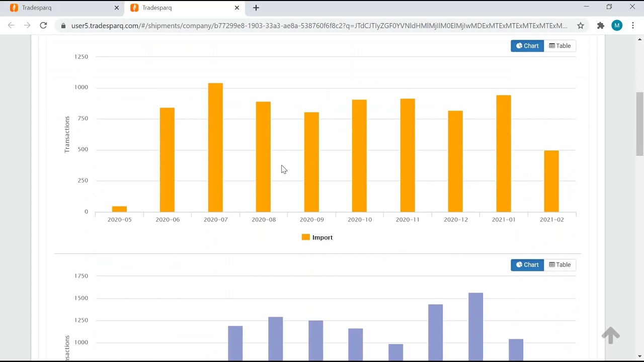Click the 2020-11 orange bar
The image size is (644, 362).
pos(408,155)
